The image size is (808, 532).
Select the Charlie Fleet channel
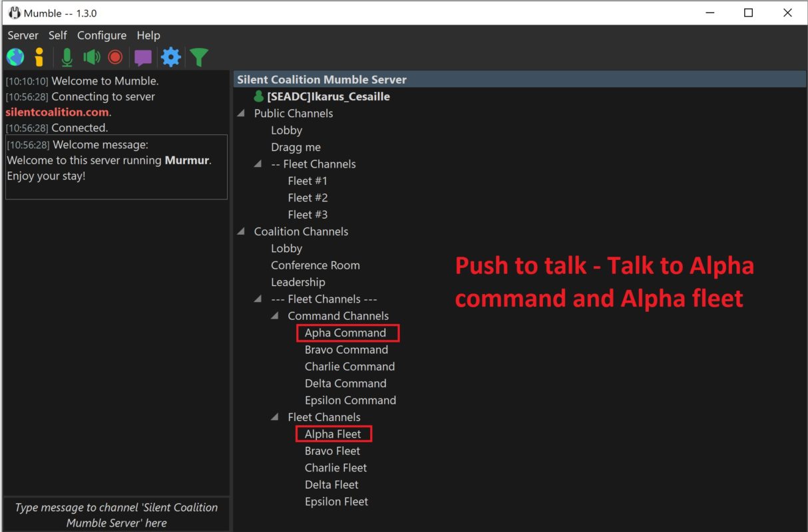click(x=335, y=467)
